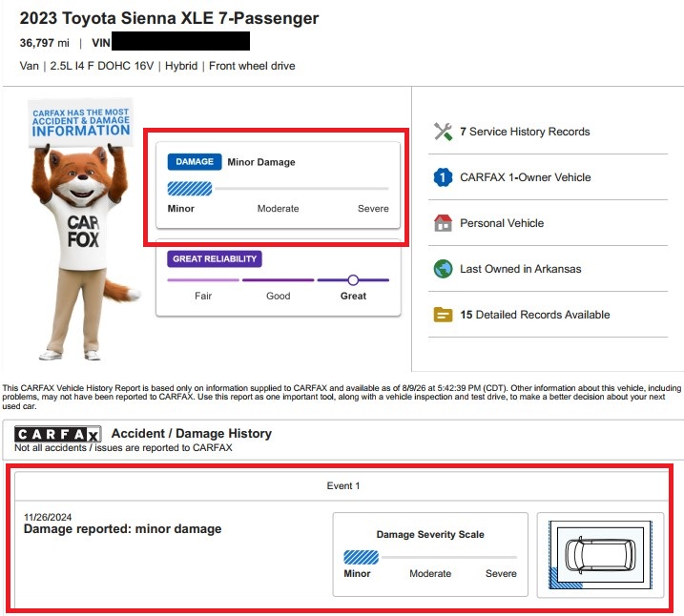Click the yellow folder Detailed Records icon

pos(443,315)
